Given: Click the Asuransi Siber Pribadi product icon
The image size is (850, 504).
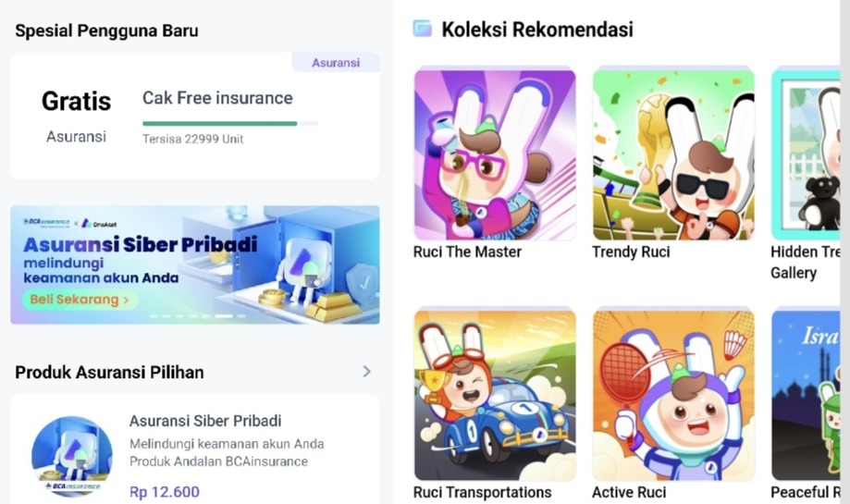Looking at the screenshot, I should pos(72,455).
